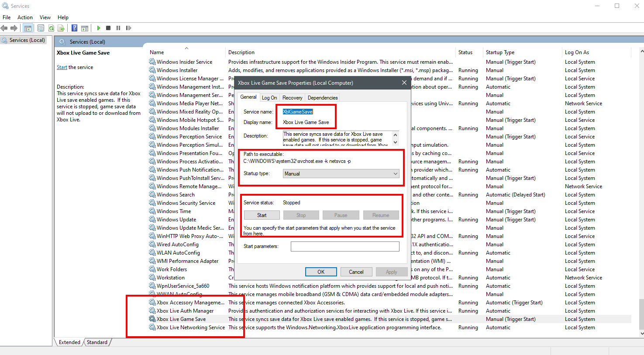The image size is (644, 355).
Task: Click OK in the properties dialog
Action: [321, 272]
